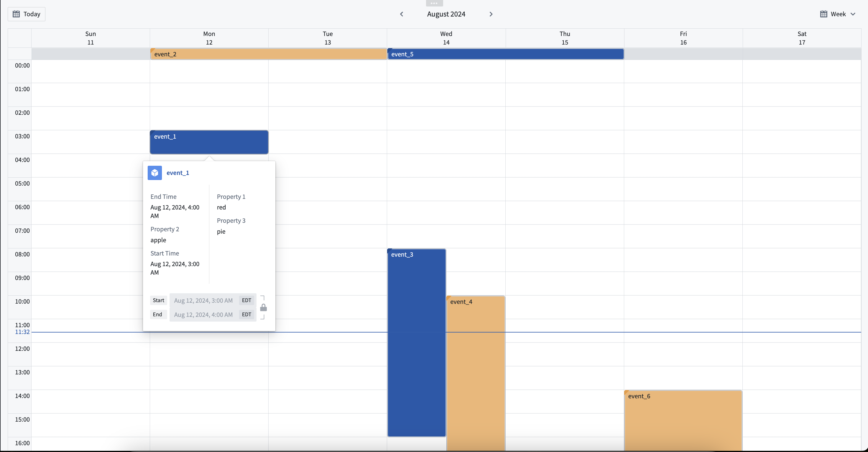The width and height of the screenshot is (868, 452).
Task: Click the Today button
Action: (26, 14)
